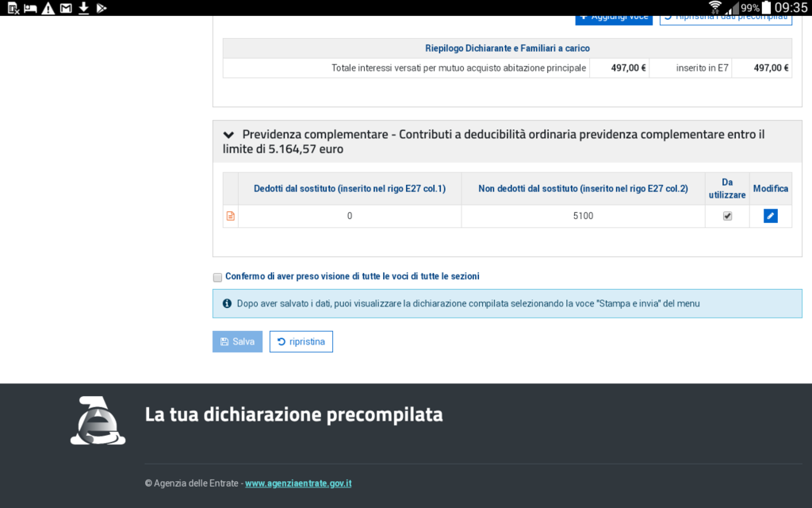Open the orange document icon in table row
Viewport: 812px width, 508px height.
click(x=231, y=216)
